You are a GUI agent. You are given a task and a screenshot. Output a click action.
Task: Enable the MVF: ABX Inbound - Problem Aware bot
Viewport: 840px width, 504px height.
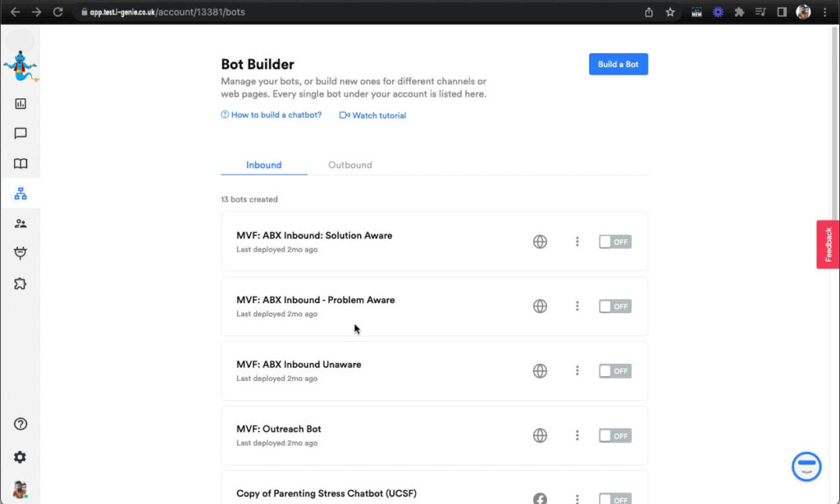tap(614, 306)
